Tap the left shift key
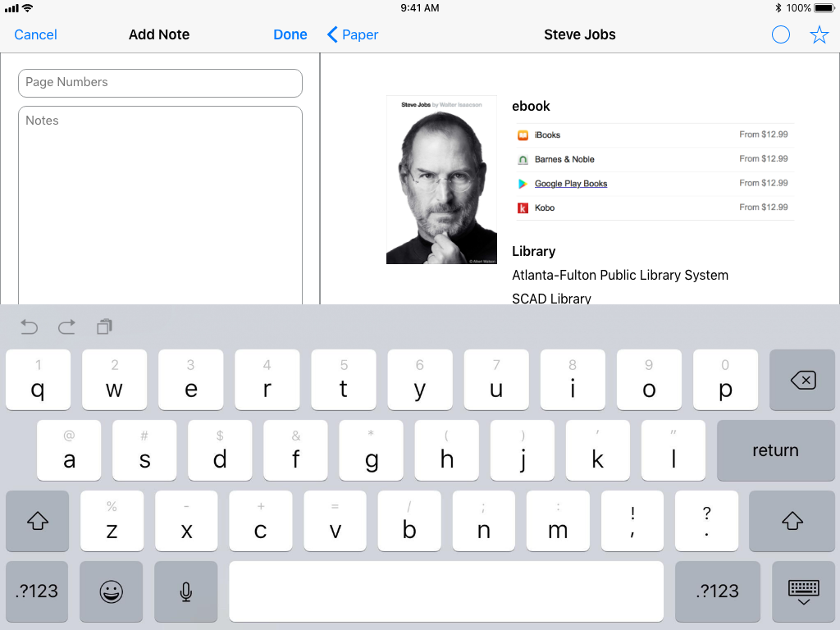Screen dimensions: 840x630 click(x=38, y=521)
